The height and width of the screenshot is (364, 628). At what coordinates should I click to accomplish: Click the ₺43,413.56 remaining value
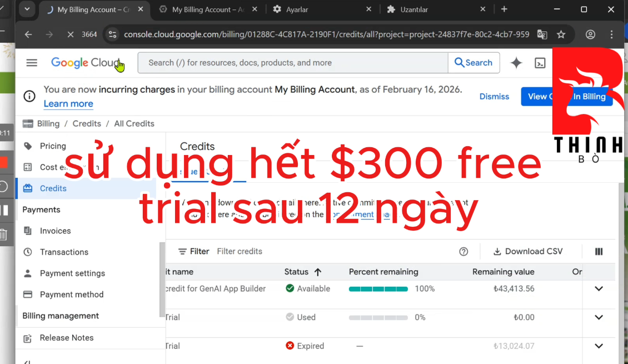point(514,289)
